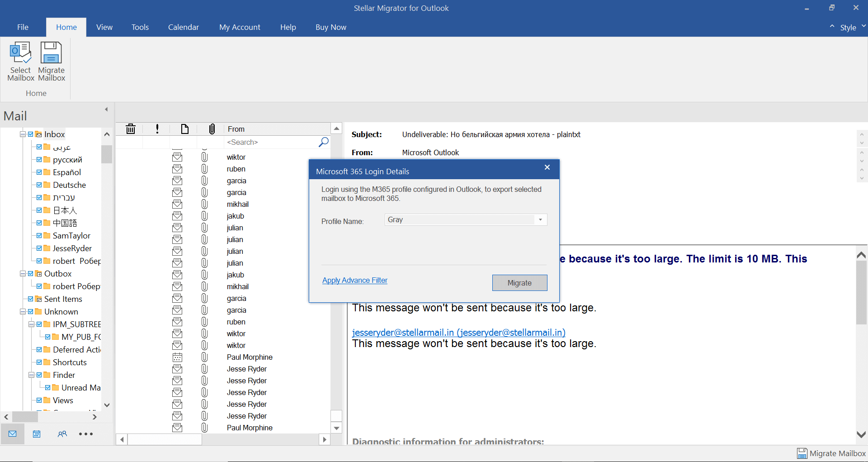Click the delete trash column header icon
Viewport: 868px width, 462px height.
[130, 129]
